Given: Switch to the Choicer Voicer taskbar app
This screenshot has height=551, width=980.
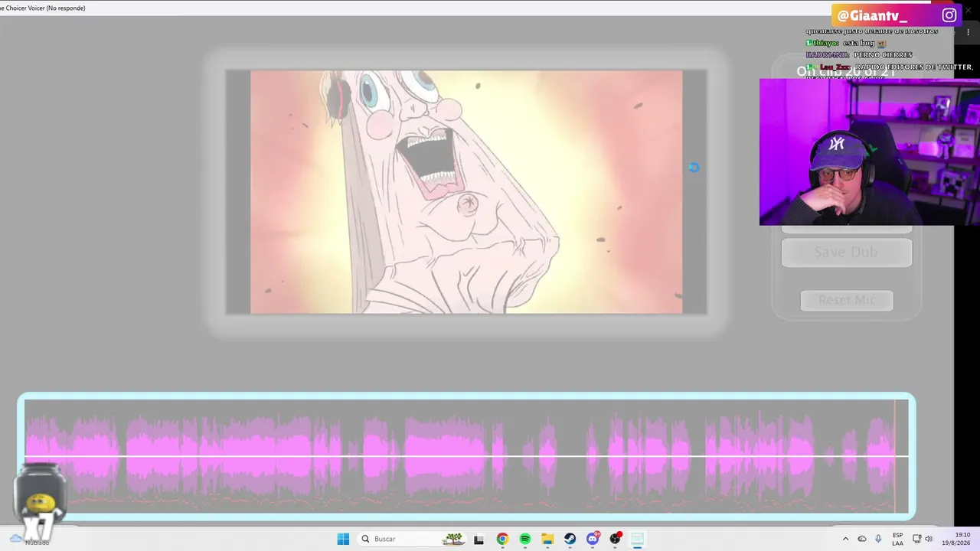Looking at the screenshot, I should [638, 539].
